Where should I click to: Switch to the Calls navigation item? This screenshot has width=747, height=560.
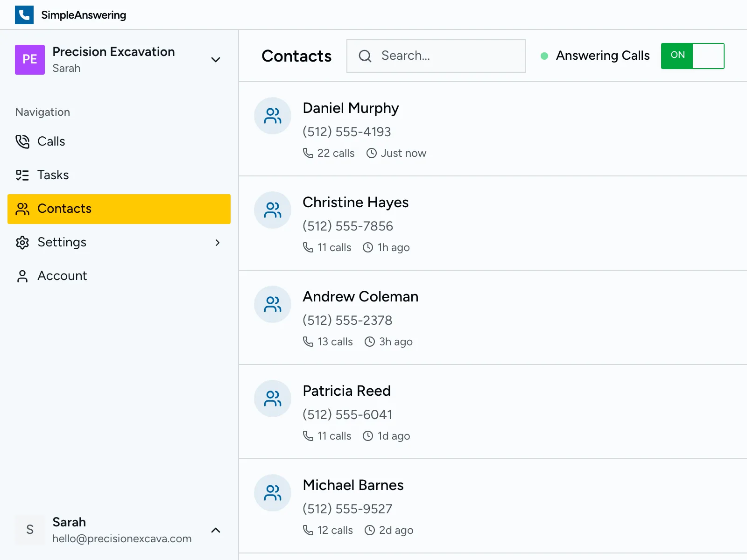point(51,141)
